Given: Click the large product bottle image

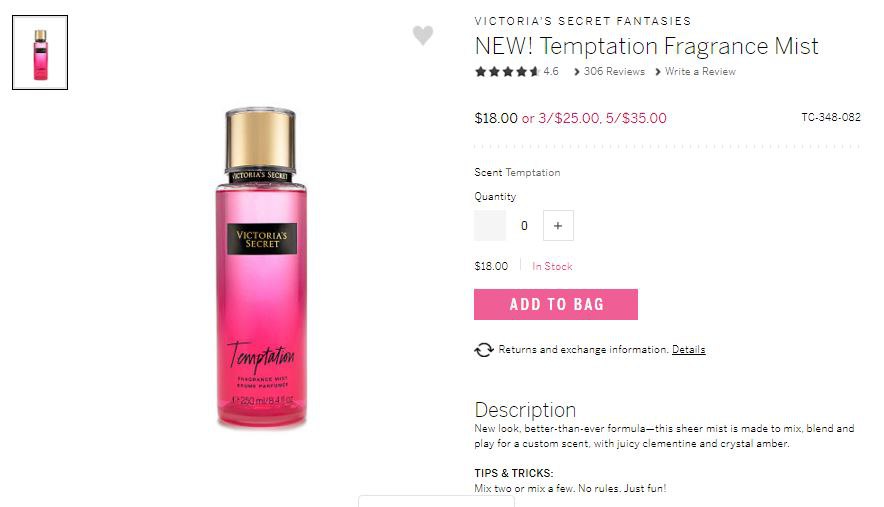Looking at the screenshot, I should point(261,267).
